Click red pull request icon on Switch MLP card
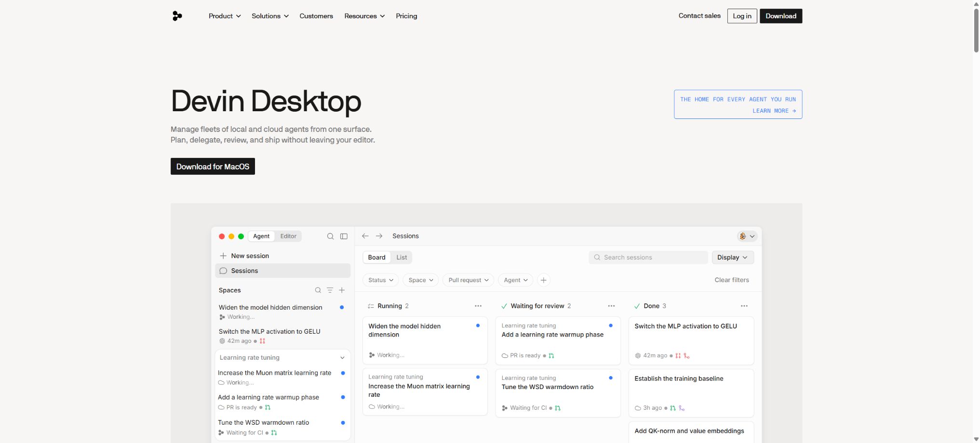 (678, 356)
